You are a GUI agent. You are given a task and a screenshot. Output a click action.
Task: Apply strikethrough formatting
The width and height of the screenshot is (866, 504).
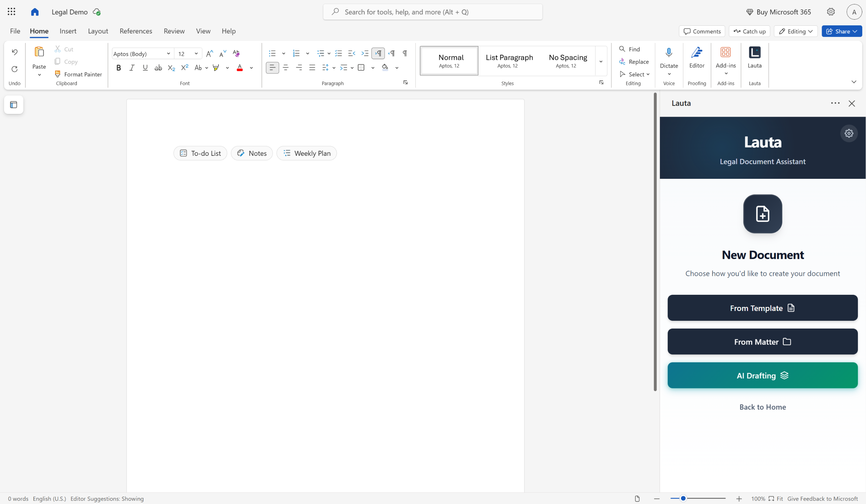point(158,68)
